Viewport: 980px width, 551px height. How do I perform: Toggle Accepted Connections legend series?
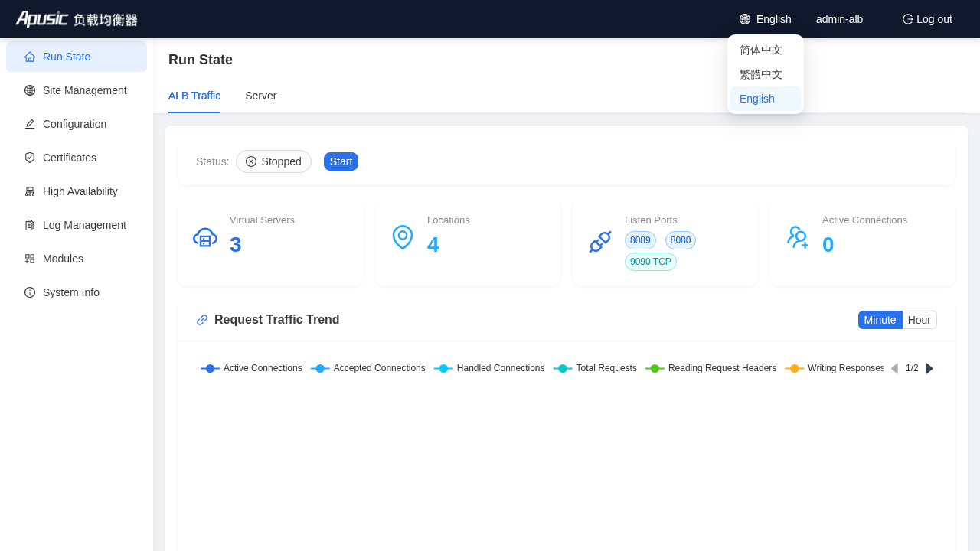[368, 368]
